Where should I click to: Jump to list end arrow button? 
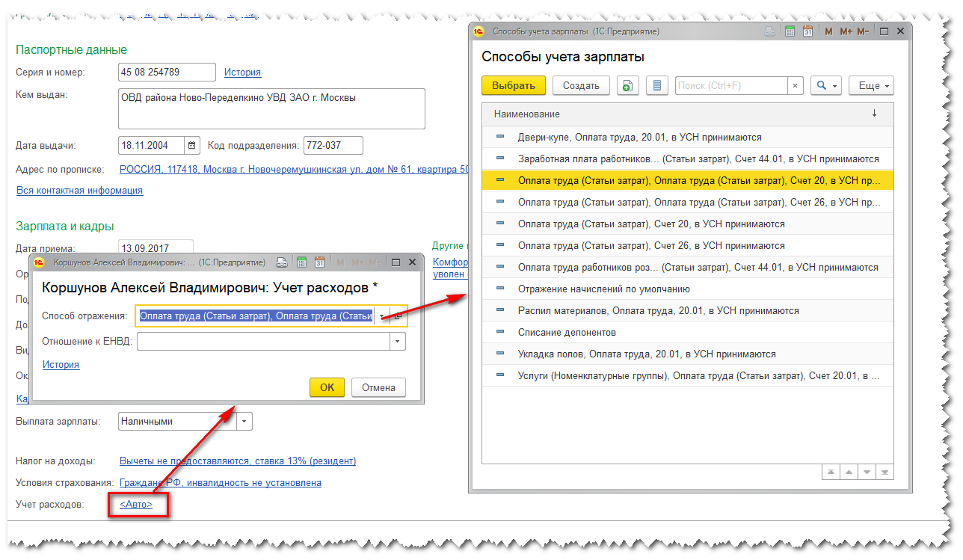tap(884, 472)
